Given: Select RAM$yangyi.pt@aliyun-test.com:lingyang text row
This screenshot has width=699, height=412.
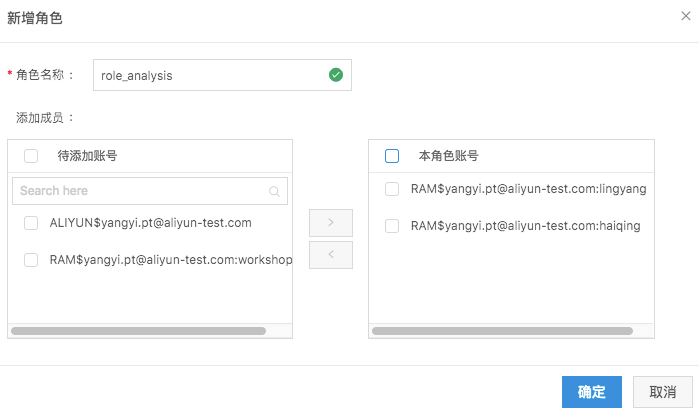Looking at the screenshot, I should (x=528, y=189).
